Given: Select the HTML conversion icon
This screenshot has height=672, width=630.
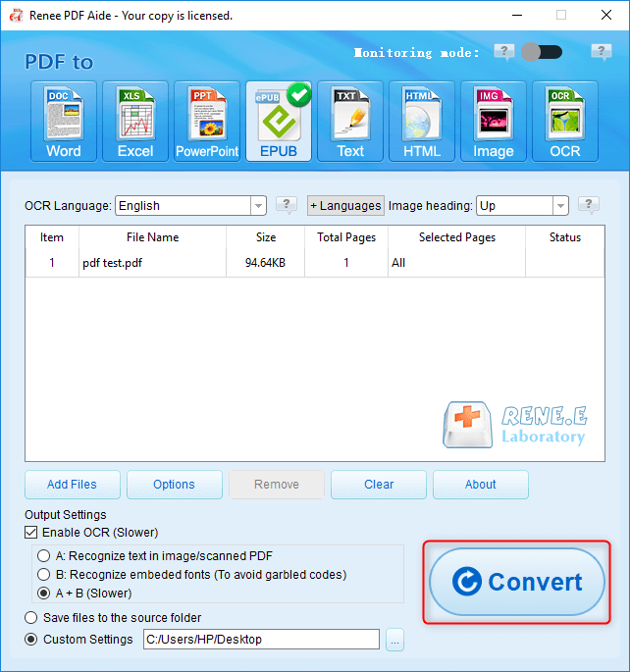Looking at the screenshot, I should (422, 121).
